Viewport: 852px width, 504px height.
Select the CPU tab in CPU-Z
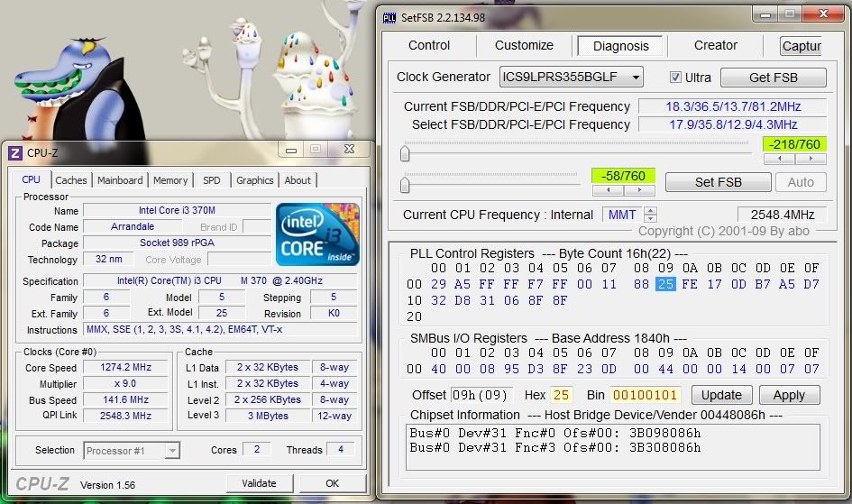point(31,179)
